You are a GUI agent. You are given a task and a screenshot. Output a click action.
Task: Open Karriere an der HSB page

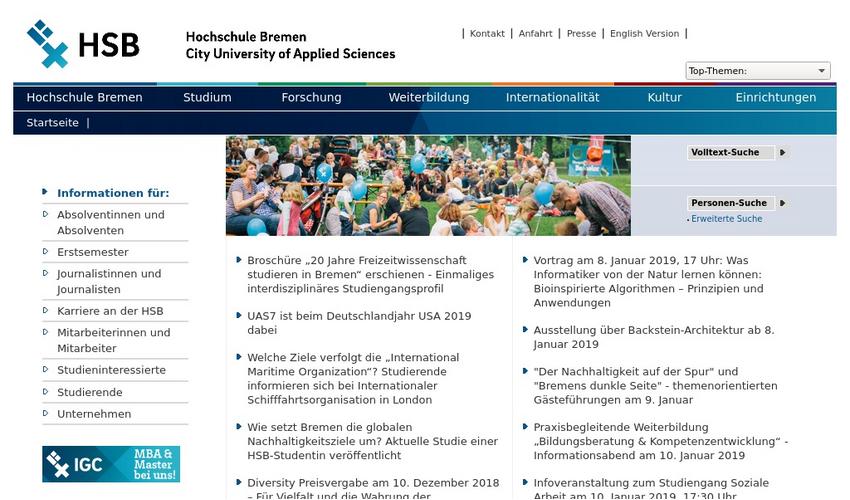110,311
